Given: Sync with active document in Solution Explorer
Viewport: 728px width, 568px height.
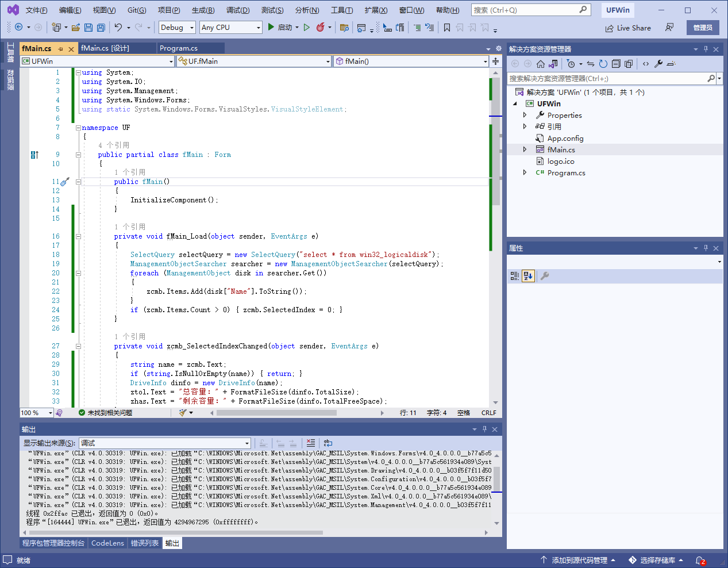Looking at the screenshot, I should (590, 64).
